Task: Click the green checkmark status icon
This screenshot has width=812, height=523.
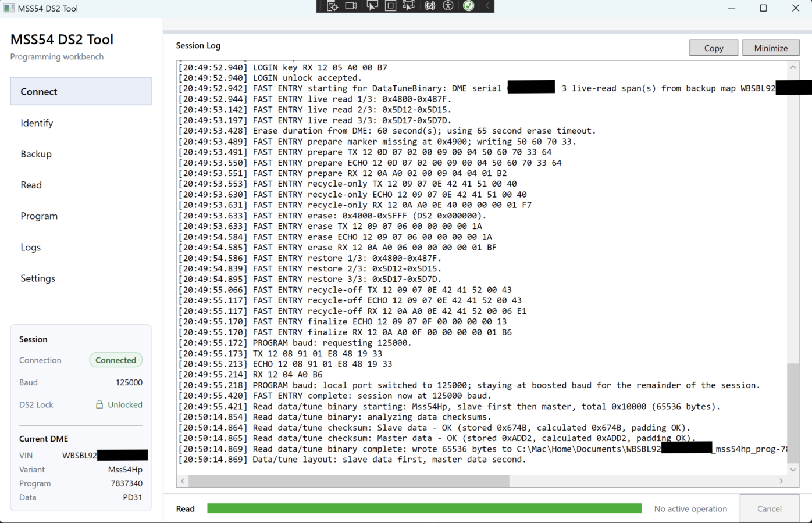Action: pyautogui.click(x=469, y=6)
